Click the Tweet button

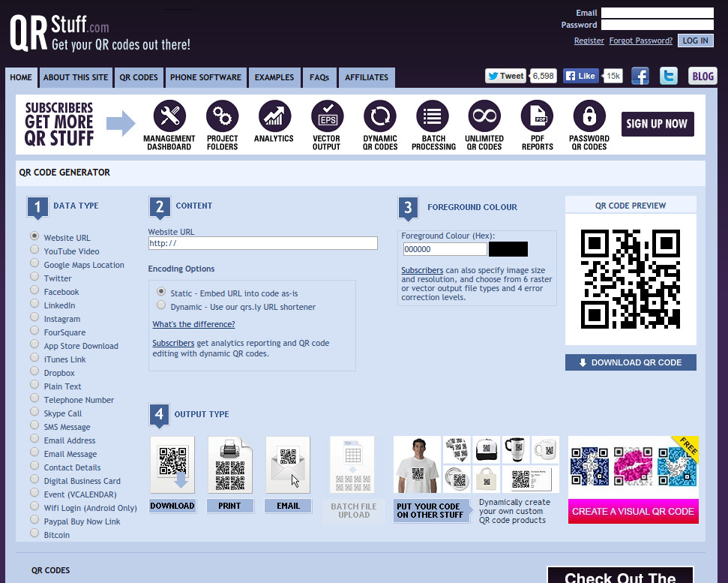click(x=505, y=76)
